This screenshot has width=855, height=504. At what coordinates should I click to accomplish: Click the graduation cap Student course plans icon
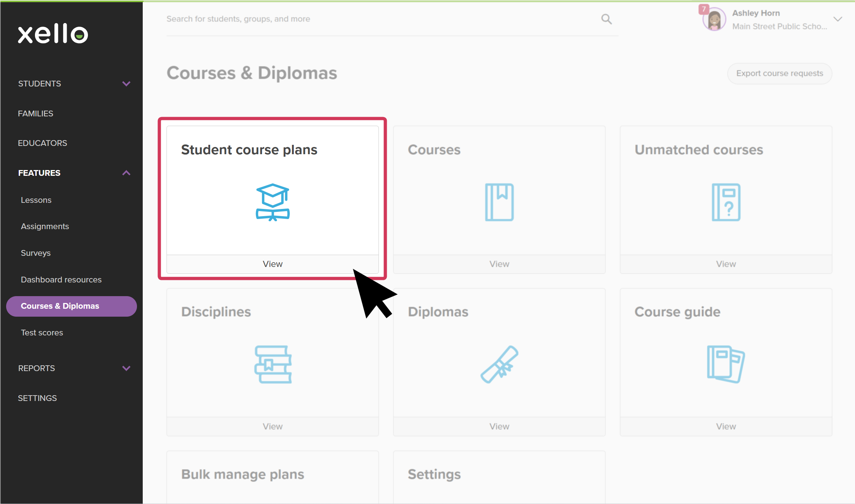(x=273, y=202)
